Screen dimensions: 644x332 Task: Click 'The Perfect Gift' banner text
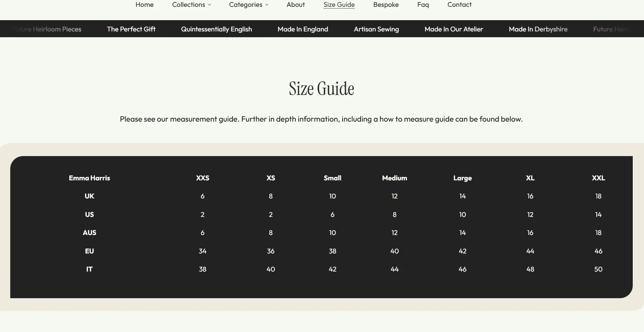[131, 29]
